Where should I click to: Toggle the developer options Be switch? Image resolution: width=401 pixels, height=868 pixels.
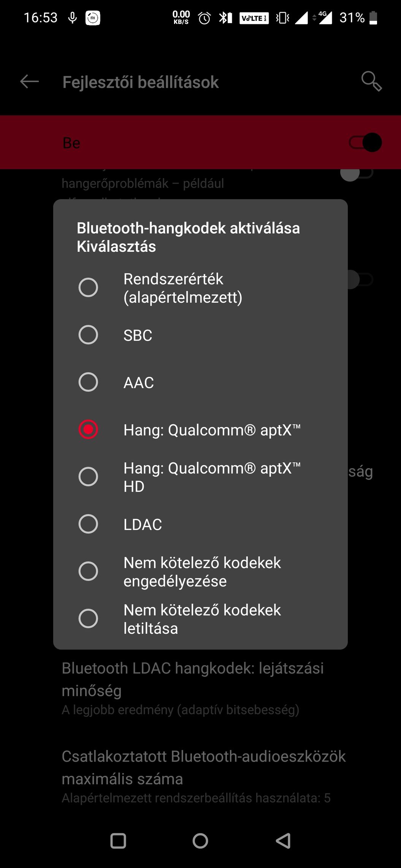(x=365, y=143)
